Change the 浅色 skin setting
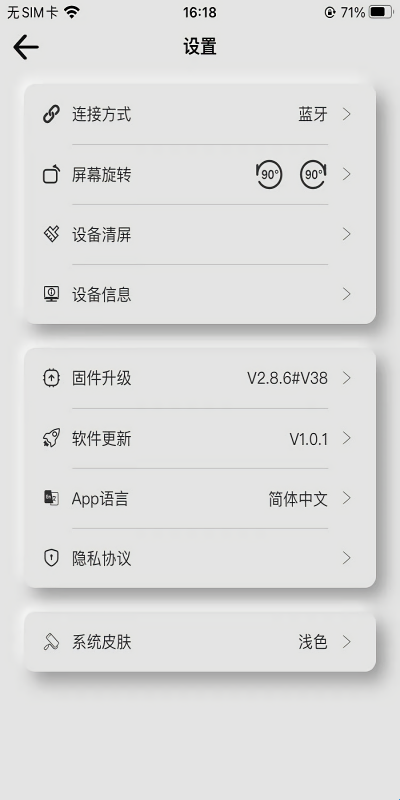The height and width of the screenshot is (800, 400). (313, 642)
